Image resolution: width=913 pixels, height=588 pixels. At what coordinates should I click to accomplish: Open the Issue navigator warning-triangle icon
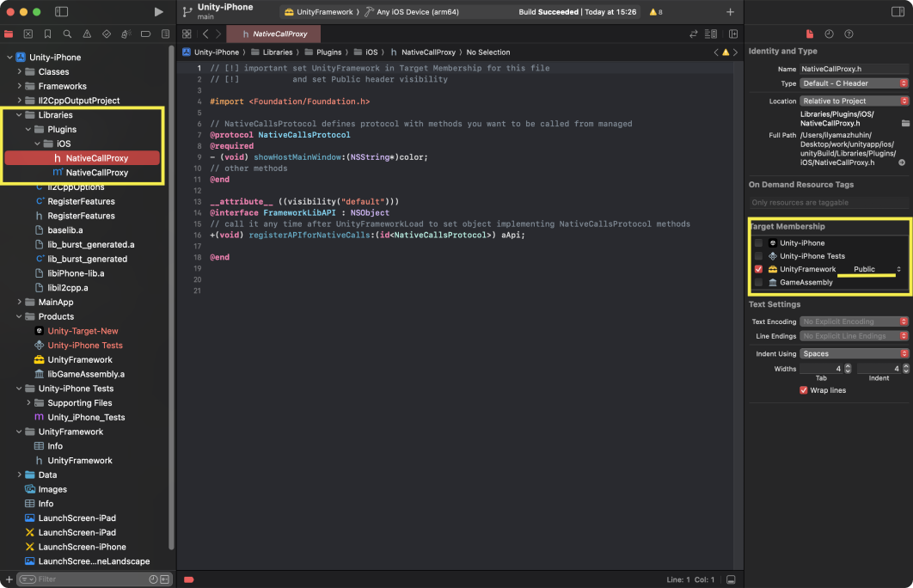coord(87,34)
